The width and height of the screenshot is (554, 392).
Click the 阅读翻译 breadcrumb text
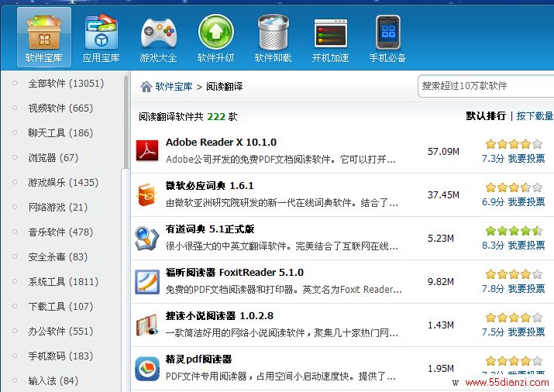[x=225, y=87]
